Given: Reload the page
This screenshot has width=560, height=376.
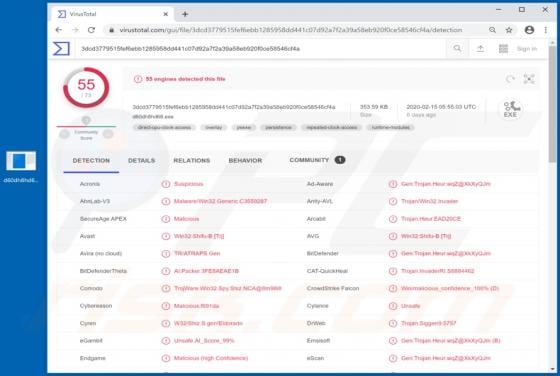Looking at the screenshot, I should (x=91, y=30).
